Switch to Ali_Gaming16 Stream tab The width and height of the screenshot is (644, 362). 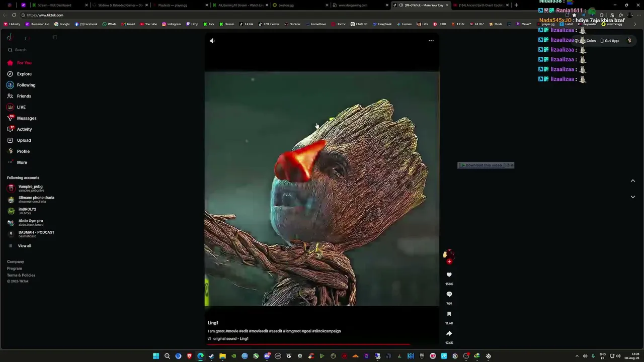point(240,5)
